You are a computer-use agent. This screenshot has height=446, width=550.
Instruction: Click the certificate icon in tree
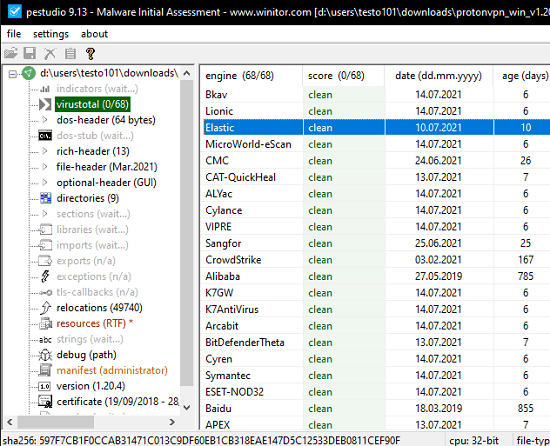(45, 401)
